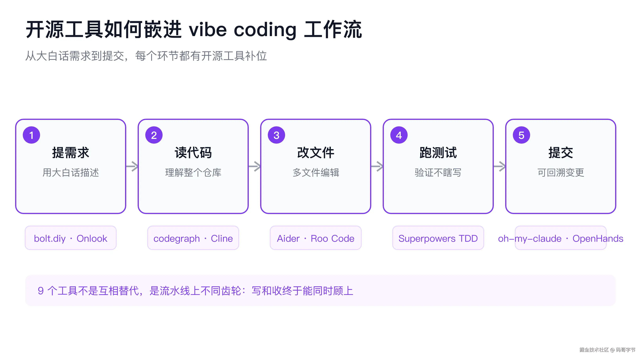Image resolution: width=644 pixels, height=361 pixels.
Task: Click the arrow between 读代码 and 改文件
Action: [x=254, y=166]
